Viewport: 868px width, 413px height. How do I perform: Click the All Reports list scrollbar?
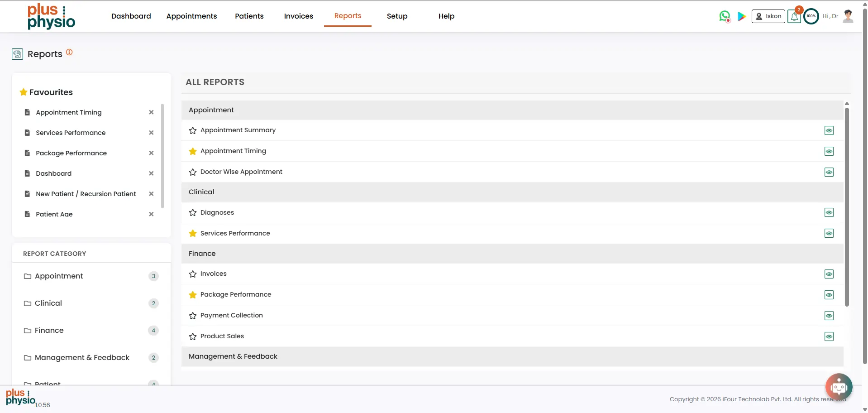(847, 204)
